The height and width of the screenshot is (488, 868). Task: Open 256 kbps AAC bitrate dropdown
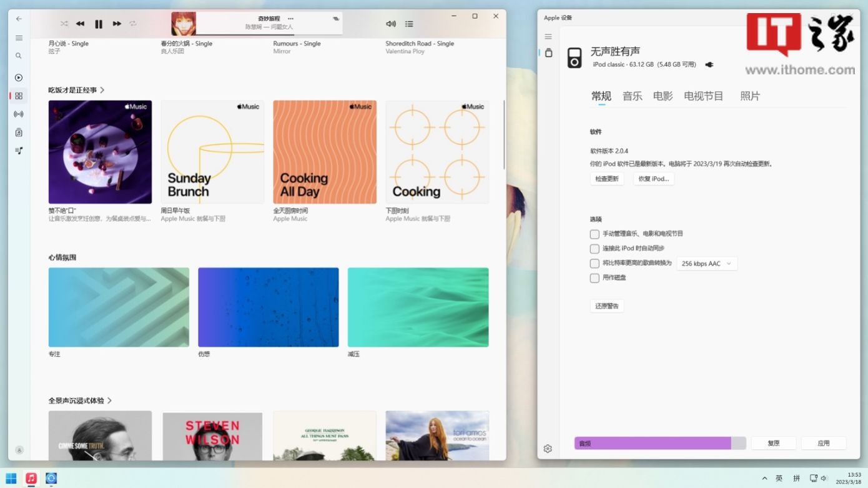point(707,264)
